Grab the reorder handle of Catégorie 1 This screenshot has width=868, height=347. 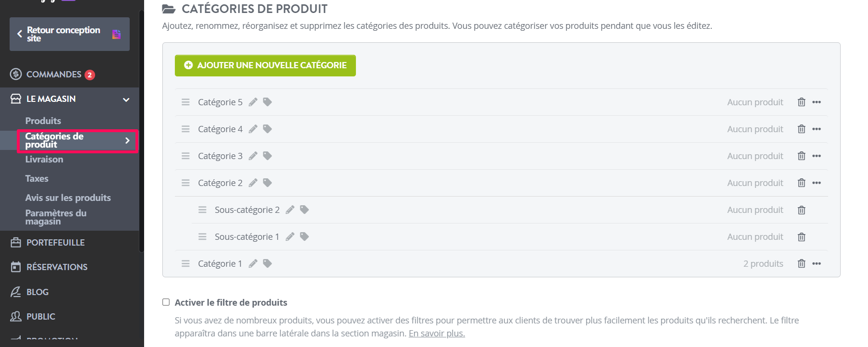point(185,263)
